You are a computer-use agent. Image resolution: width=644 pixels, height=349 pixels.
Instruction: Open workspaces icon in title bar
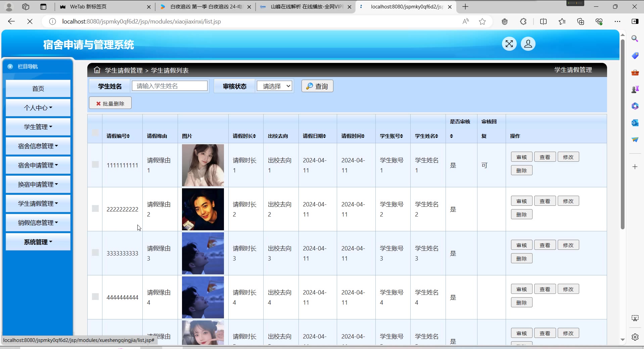point(26,7)
